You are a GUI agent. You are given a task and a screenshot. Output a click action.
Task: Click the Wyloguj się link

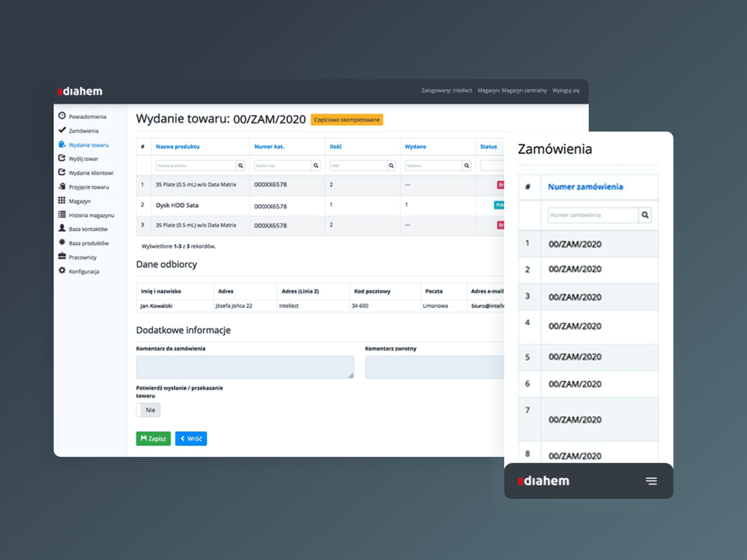pyautogui.click(x=565, y=91)
